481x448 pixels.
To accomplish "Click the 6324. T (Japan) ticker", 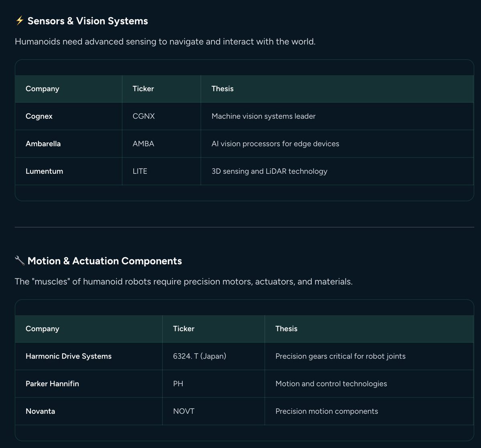I will 199,356.
